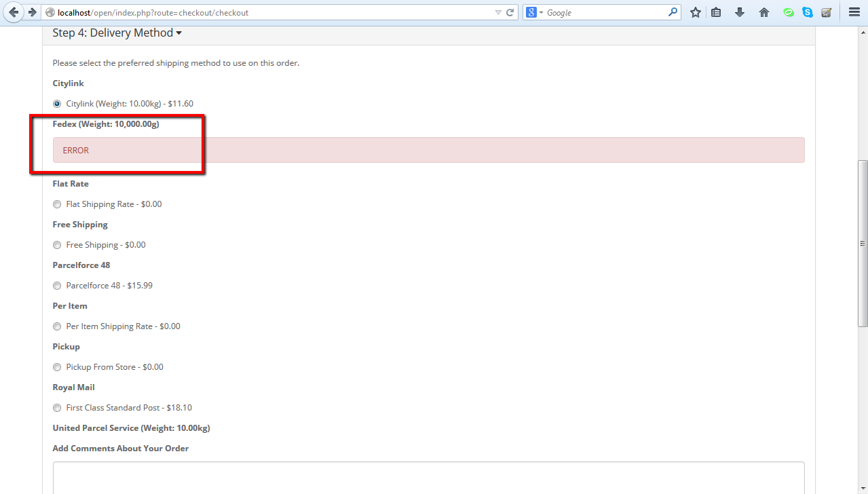The width and height of the screenshot is (868, 494).
Task: Click the Royal Mail heading
Action: click(x=74, y=387)
